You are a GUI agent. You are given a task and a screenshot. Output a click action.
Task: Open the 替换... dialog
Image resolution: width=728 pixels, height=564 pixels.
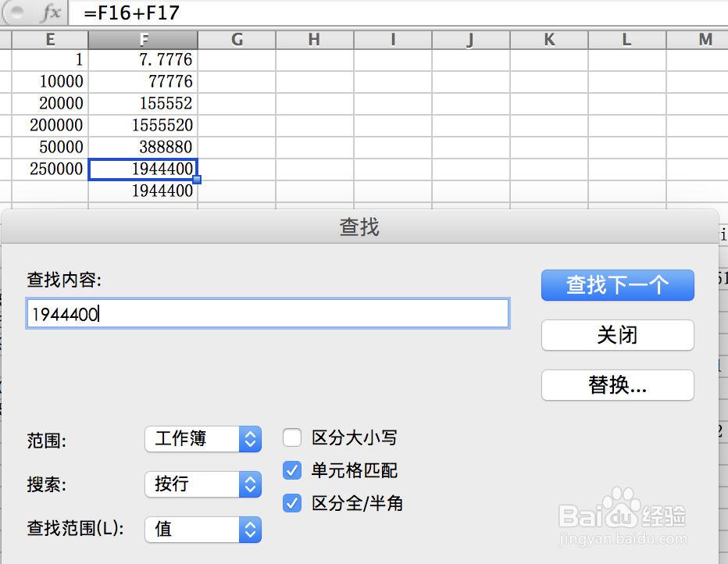(x=617, y=385)
